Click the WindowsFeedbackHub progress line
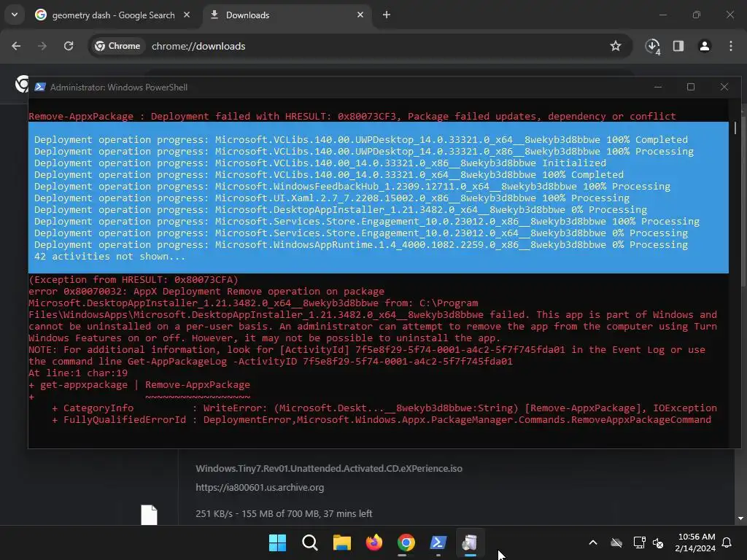Screen dimensions: 747x560 [x=352, y=186]
